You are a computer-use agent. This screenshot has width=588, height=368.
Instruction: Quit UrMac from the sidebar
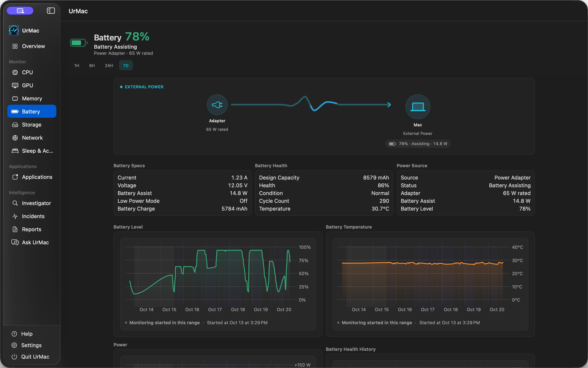point(30,357)
